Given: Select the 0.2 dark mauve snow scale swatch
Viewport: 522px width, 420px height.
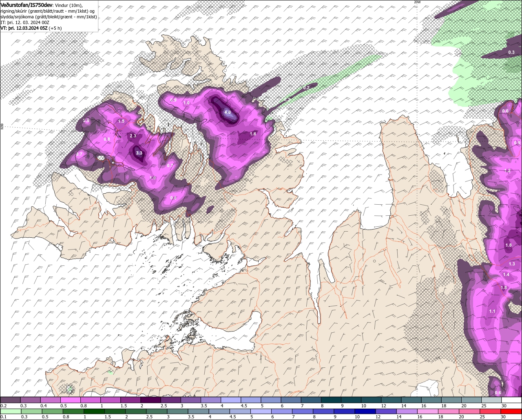Looking at the screenshot, I should point(10,400).
